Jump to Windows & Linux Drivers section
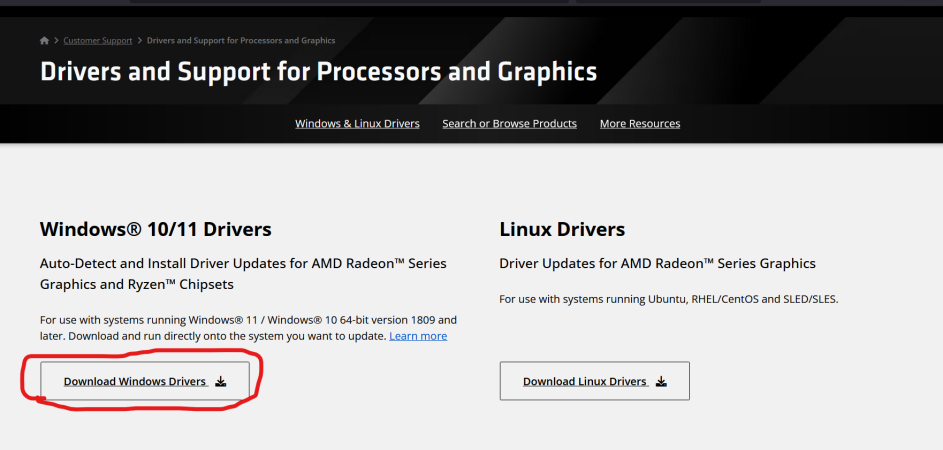The height and width of the screenshot is (450, 943). (x=357, y=123)
